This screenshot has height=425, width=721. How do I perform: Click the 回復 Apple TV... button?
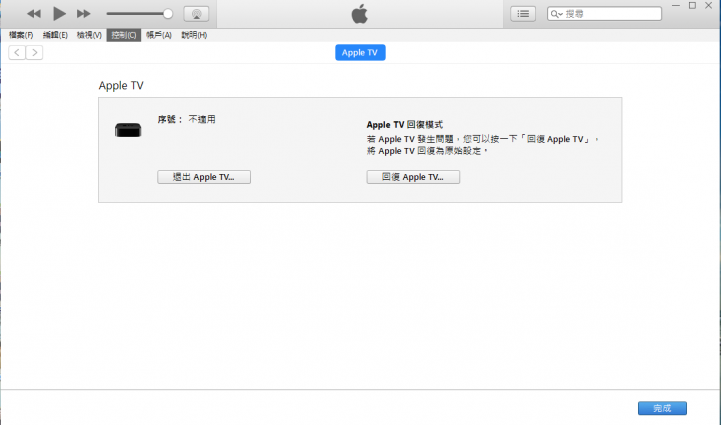[413, 177]
